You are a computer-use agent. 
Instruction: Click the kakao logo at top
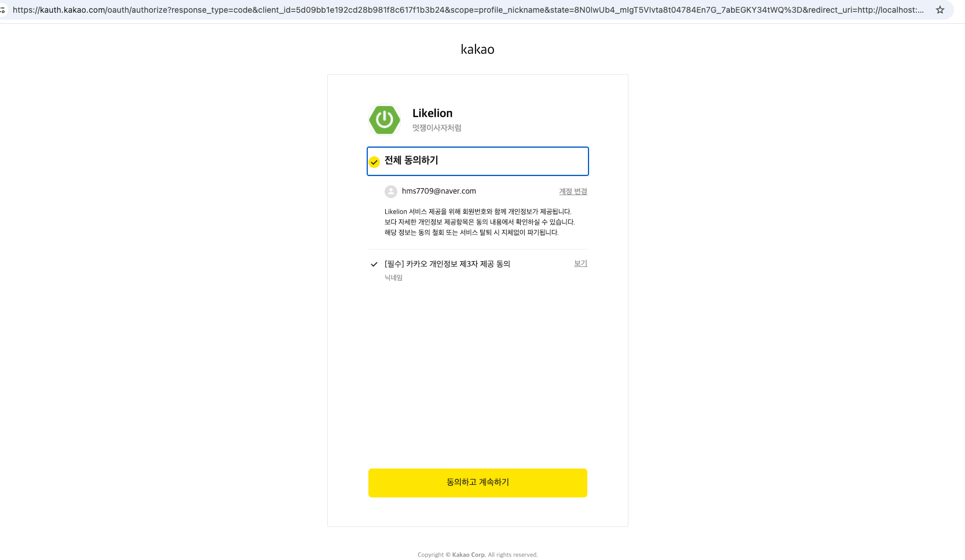pos(478,49)
